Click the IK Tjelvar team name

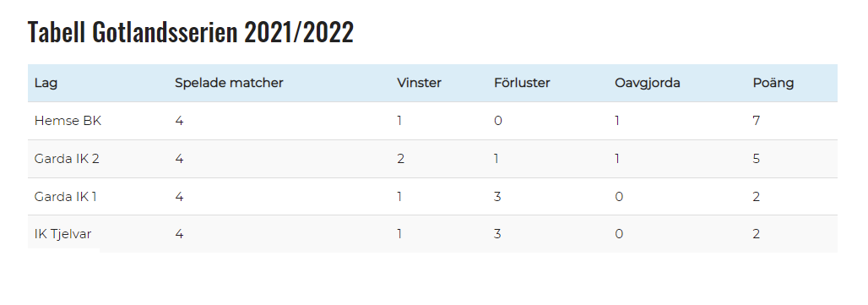pyautogui.click(x=62, y=234)
